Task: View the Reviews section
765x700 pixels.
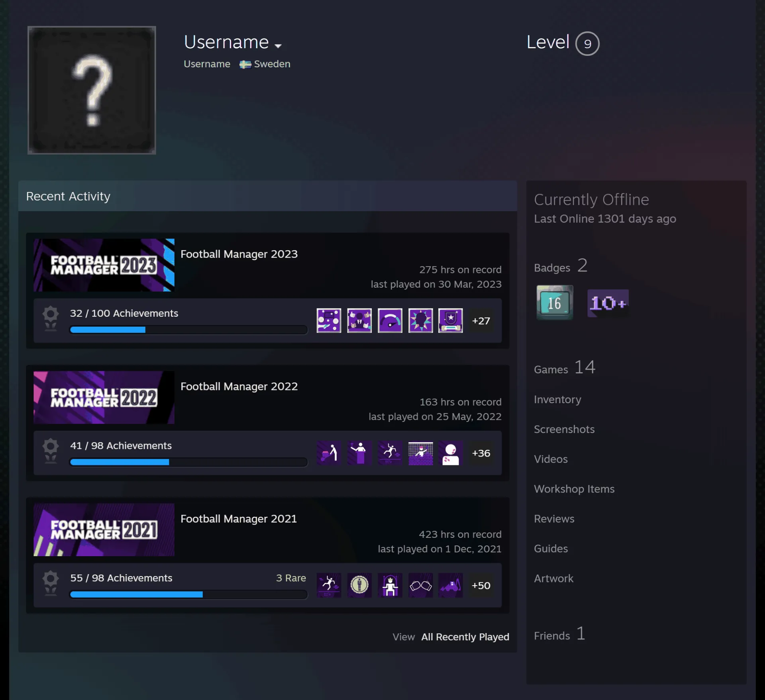Action: point(554,519)
